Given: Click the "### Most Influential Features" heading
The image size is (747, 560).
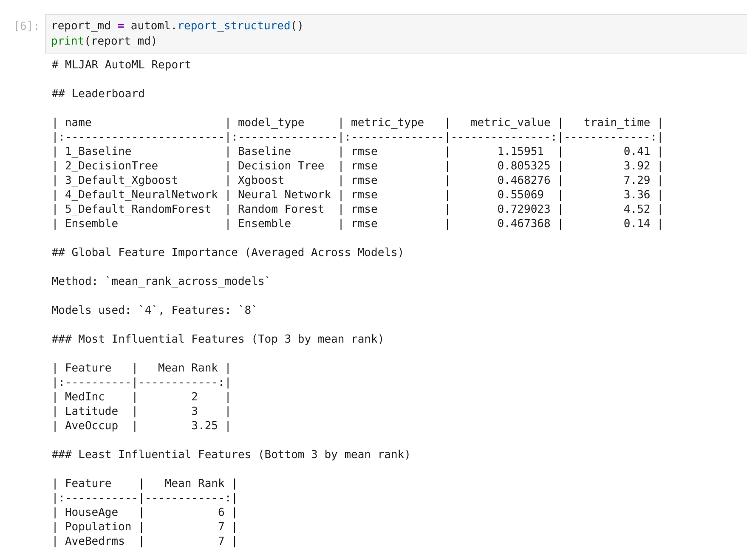Looking at the screenshot, I should point(217,339).
